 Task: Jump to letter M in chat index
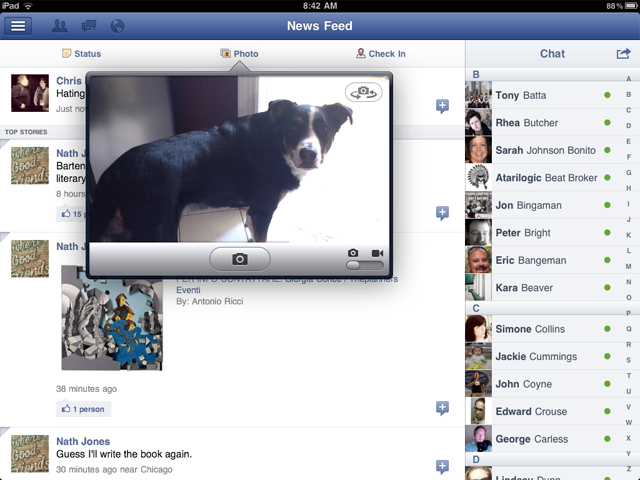click(x=629, y=266)
